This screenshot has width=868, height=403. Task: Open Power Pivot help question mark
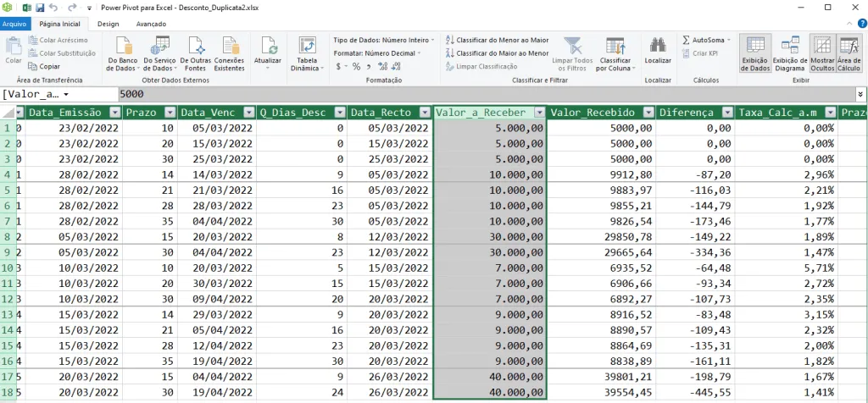[x=862, y=23]
